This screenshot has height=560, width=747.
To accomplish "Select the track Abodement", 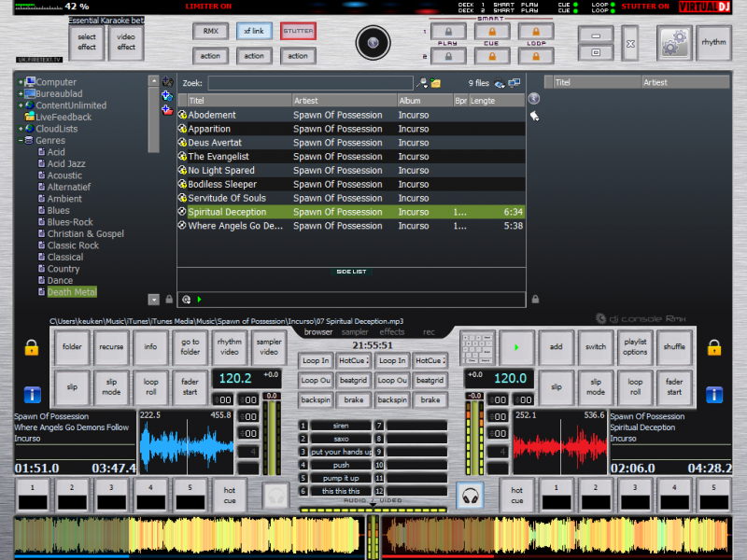I will click(x=352, y=115).
